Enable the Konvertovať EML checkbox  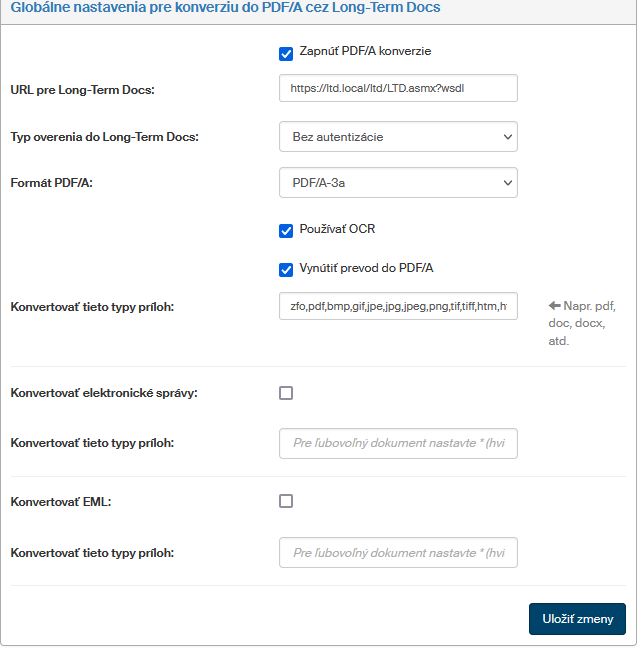[286, 501]
